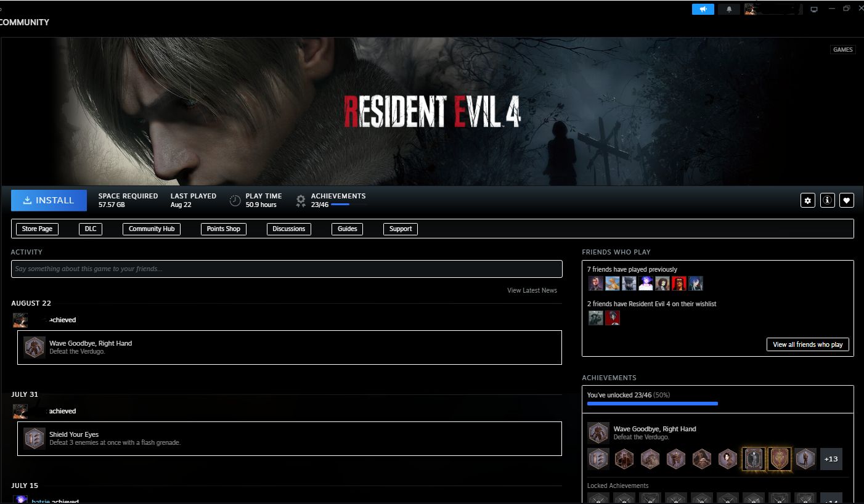This screenshot has height=504, width=864.
Task: Click the user avatar under July 31
Action: (20, 412)
